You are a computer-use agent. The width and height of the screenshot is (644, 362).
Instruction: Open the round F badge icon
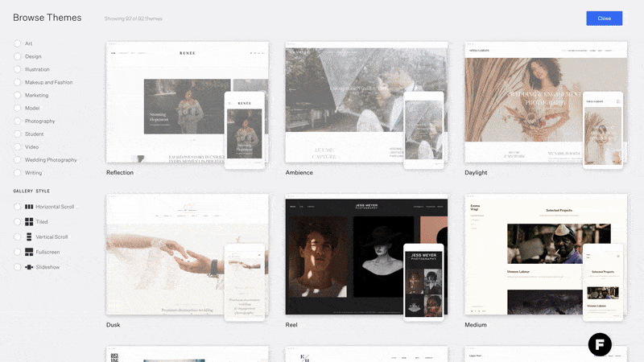click(600, 344)
